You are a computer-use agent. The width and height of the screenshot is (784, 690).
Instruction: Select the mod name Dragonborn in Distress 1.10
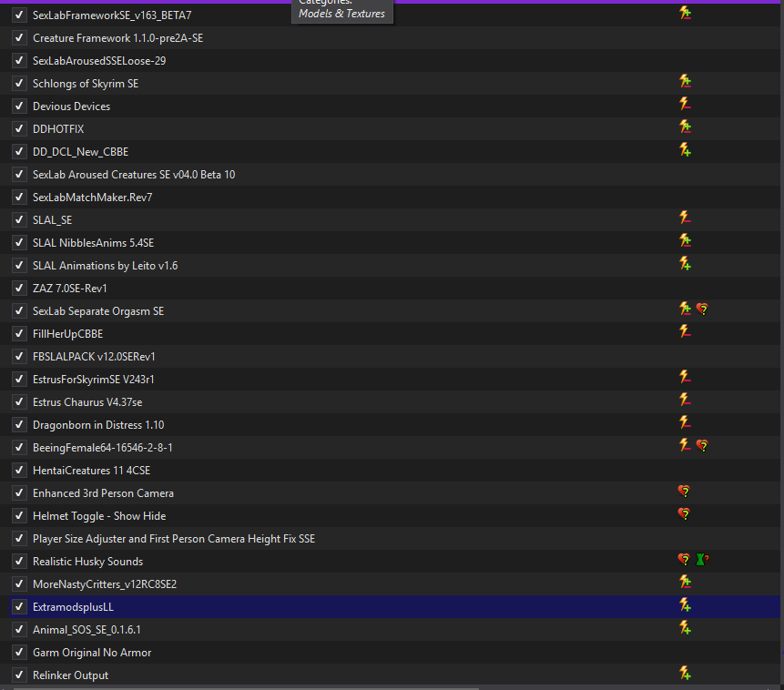click(x=98, y=425)
